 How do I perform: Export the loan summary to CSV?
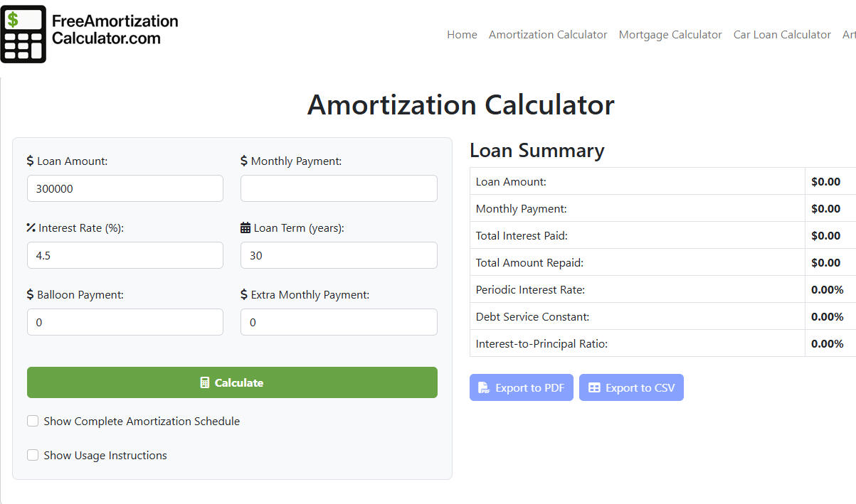click(x=631, y=387)
